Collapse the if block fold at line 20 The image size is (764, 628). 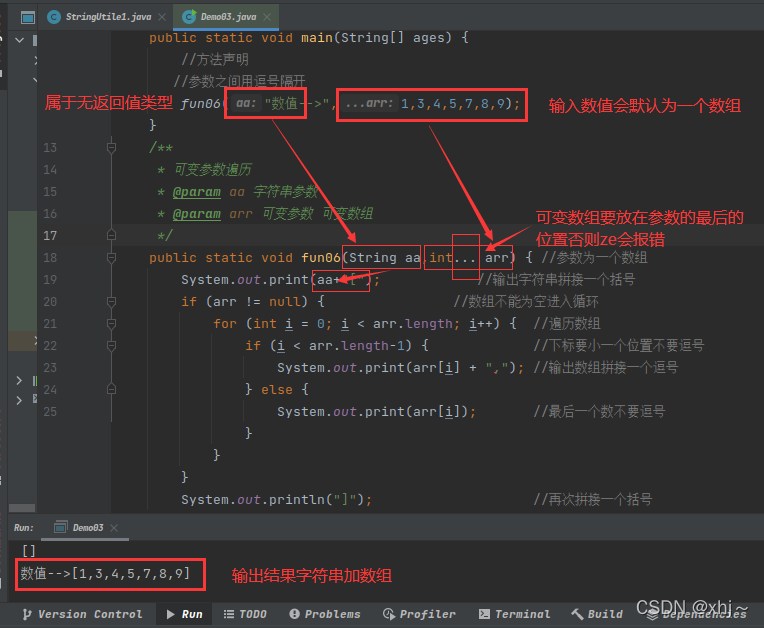[111, 302]
